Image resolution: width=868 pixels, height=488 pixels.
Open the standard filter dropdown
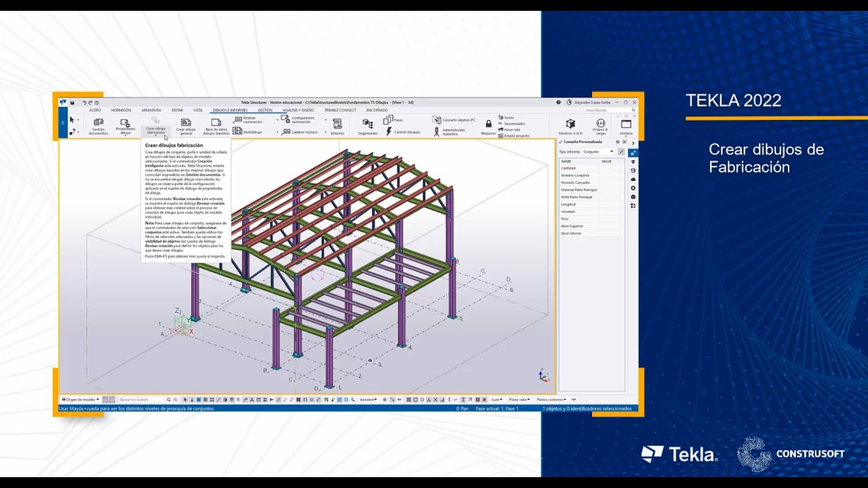point(369,400)
